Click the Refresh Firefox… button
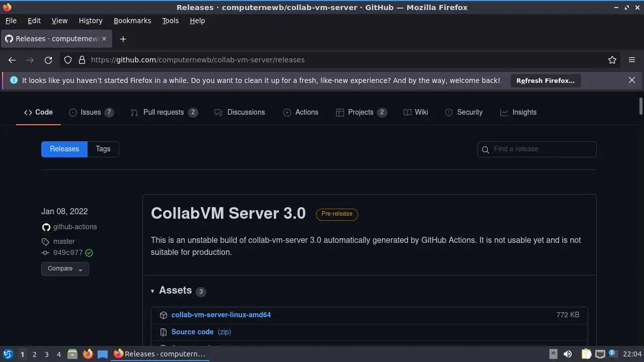The height and width of the screenshot is (362, 644). point(545,80)
